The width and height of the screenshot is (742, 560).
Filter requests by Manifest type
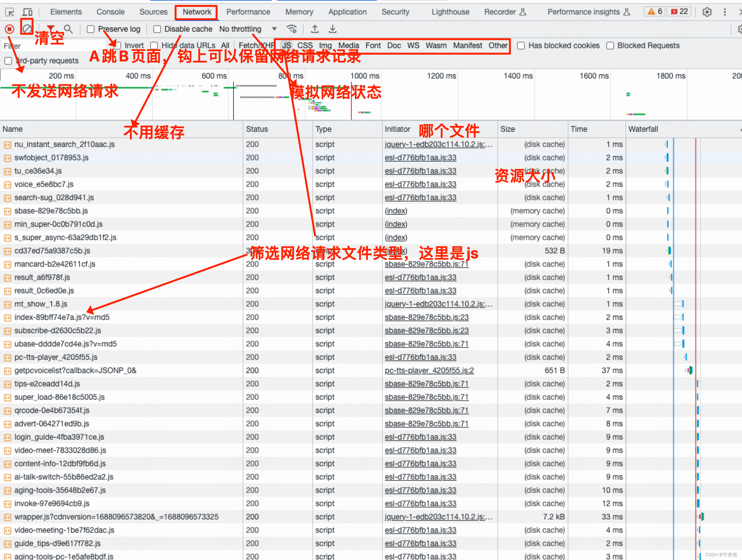[x=468, y=46]
